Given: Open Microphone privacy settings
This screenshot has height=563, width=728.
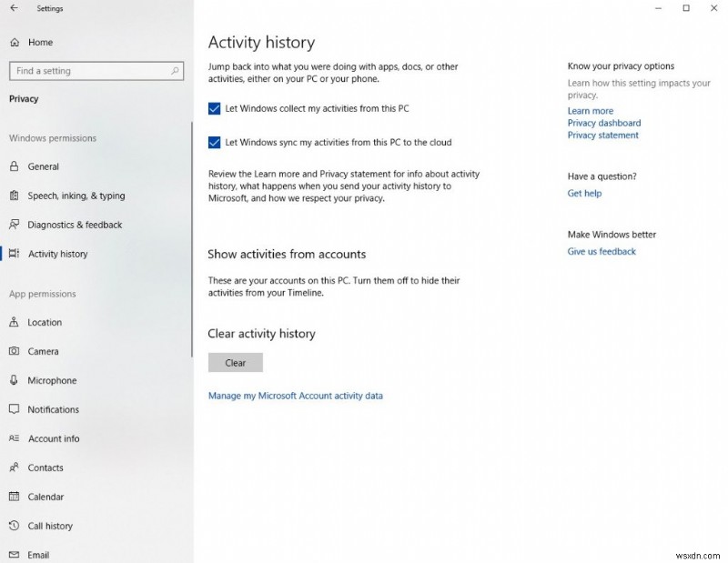Looking at the screenshot, I should (48, 380).
